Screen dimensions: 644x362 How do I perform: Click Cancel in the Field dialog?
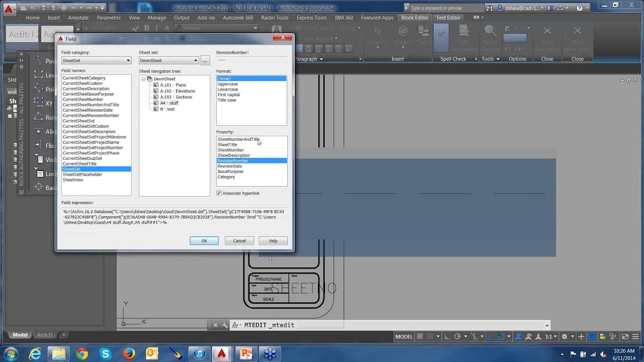[239, 241]
